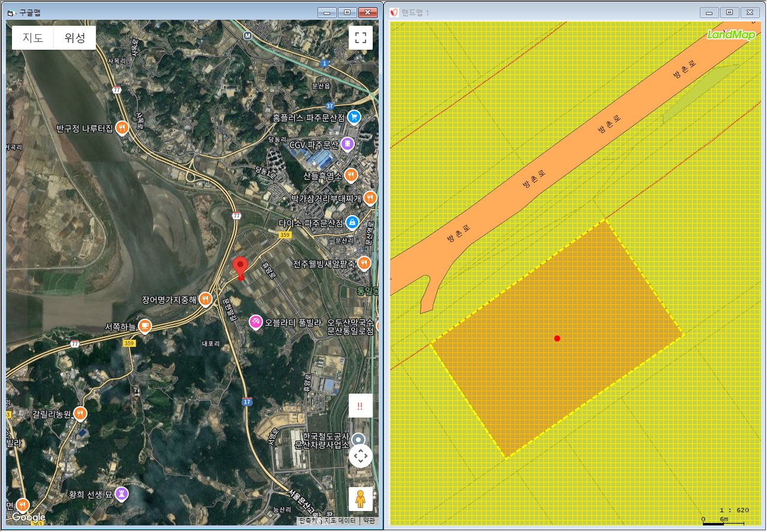Click the red double exclamation button

[360, 406]
